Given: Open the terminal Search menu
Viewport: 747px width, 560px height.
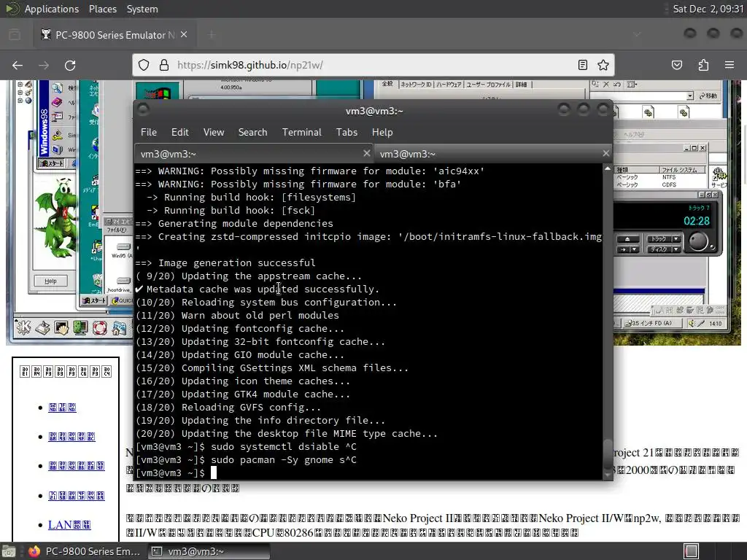Looking at the screenshot, I should coord(252,133).
